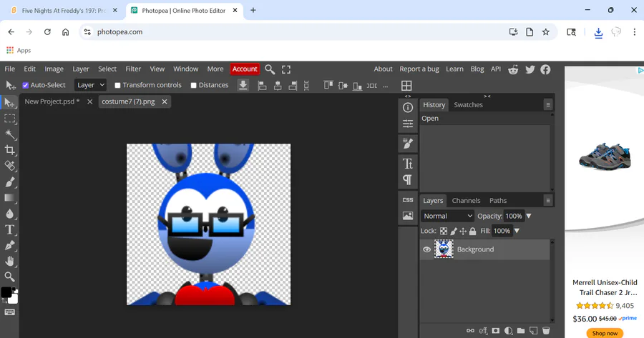Image resolution: width=644 pixels, height=338 pixels.
Task: Select the Type tool in the toolbox
Action: tap(9, 229)
